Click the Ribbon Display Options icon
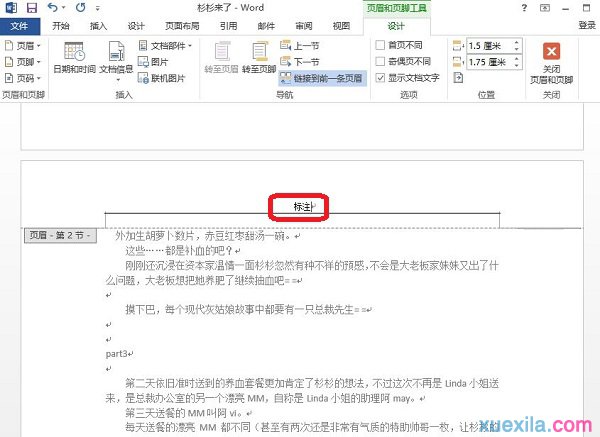This screenshot has height=437, width=600. pyautogui.click(x=545, y=8)
